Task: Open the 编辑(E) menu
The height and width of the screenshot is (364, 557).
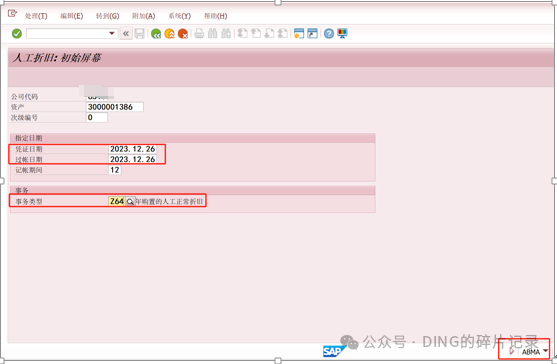Action: coord(72,16)
